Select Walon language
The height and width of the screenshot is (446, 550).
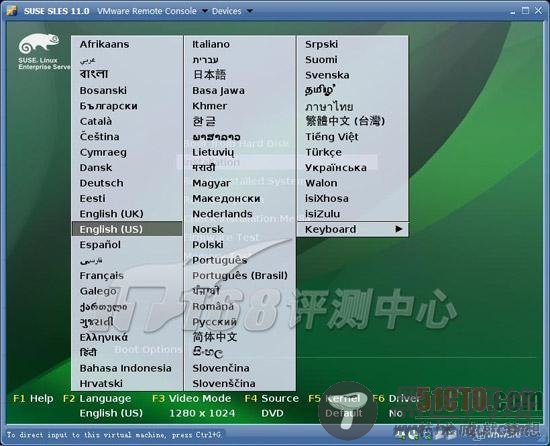coord(321,183)
